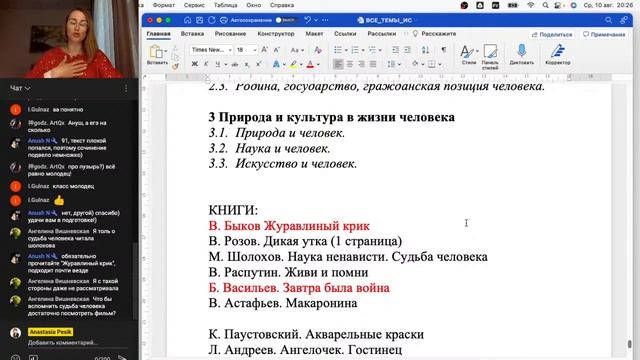Image resolution: width=640 pixels, height=360 pixels.
Task: Apply the yellow text highlight color
Action: [x=293, y=64]
